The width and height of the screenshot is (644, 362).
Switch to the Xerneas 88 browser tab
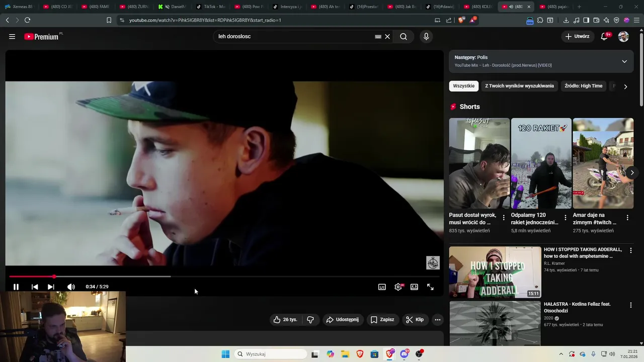[x=19, y=7]
